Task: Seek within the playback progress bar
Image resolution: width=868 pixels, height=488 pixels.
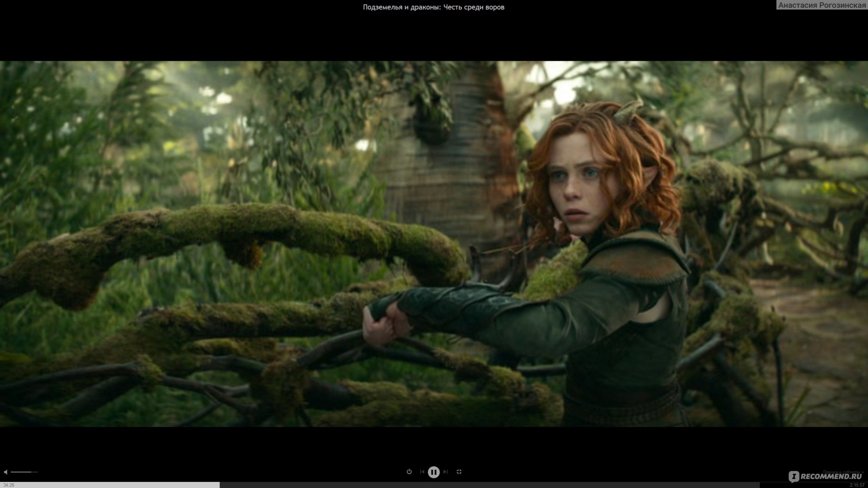Action: 434,485
